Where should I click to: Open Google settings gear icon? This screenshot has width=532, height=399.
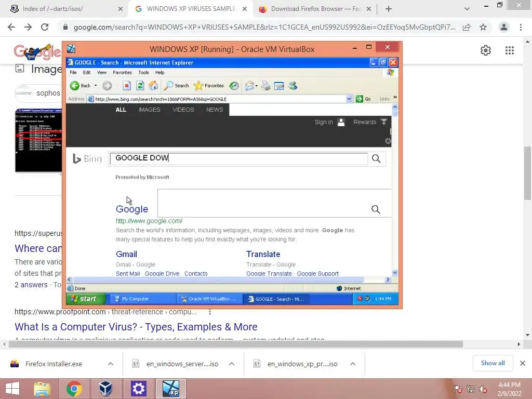[x=486, y=50]
